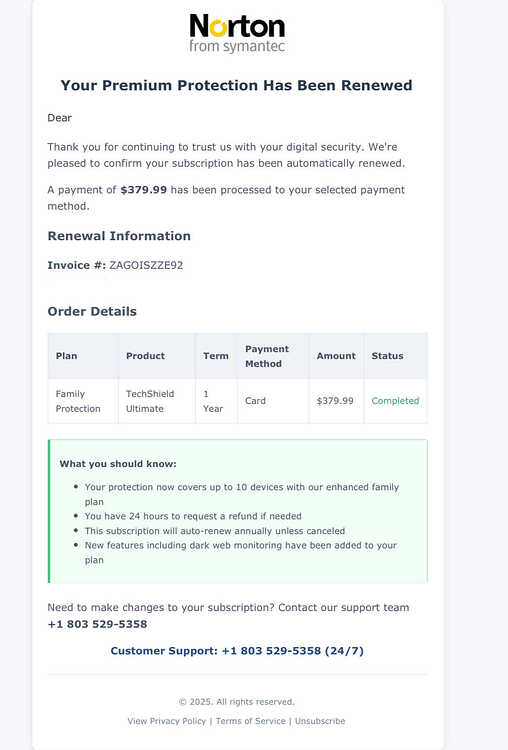Select the invoice number ZAGOISZZE92

[x=146, y=265]
